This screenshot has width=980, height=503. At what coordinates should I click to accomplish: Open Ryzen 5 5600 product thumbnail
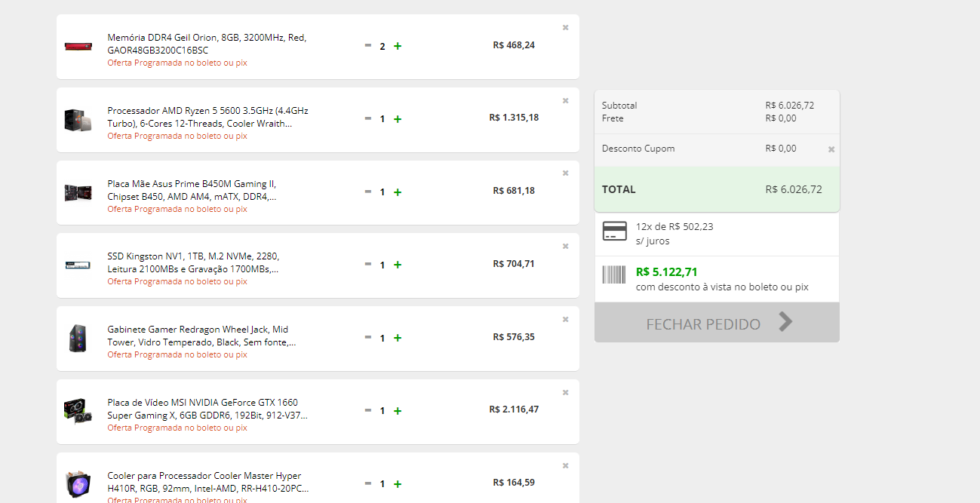tap(78, 120)
